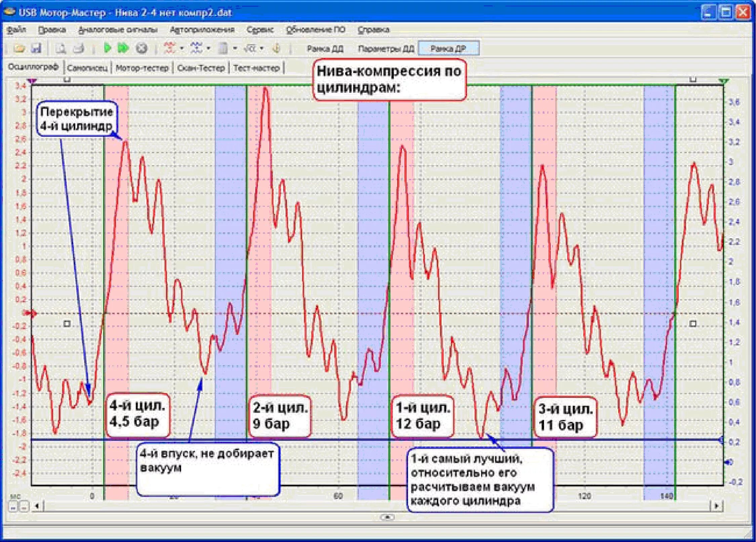Image resolution: width=756 pixels, height=542 pixels.
Task: Toggle the Рамка ДД button
Action: (x=325, y=49)
